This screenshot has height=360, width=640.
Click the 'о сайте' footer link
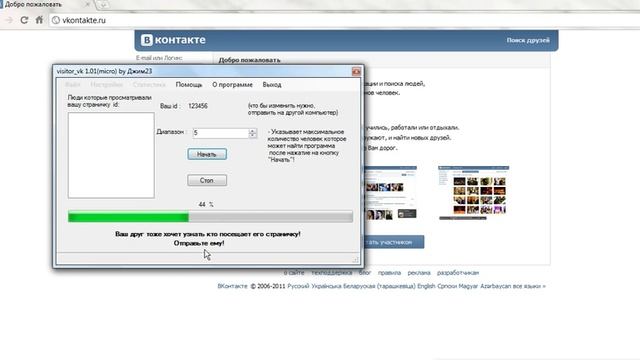tap(294, 273)
